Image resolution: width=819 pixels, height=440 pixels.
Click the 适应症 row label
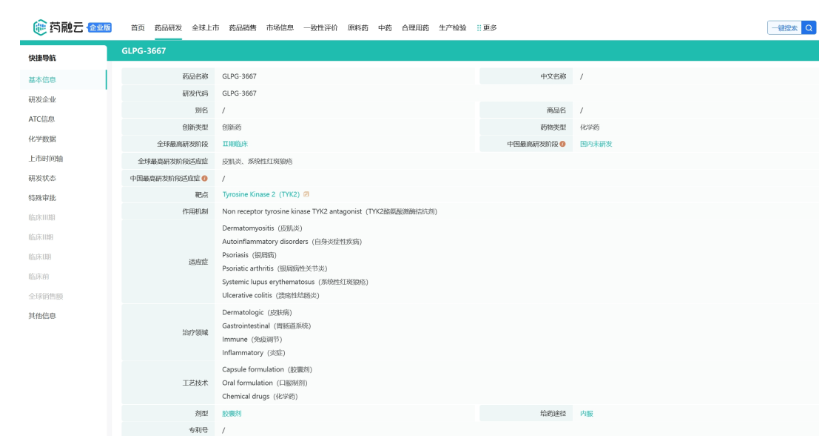click(x=198, y=262)
